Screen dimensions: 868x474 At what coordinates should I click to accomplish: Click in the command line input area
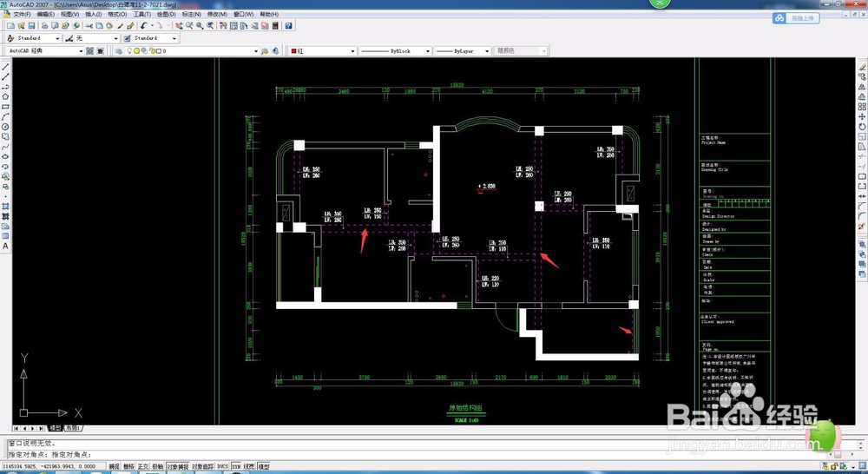point(431,454)
